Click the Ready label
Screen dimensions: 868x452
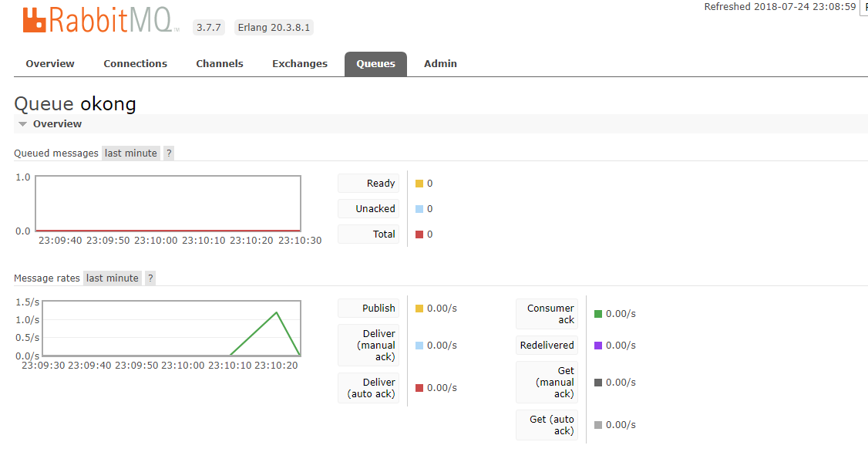pyautogui.click(x=368, y=184)
